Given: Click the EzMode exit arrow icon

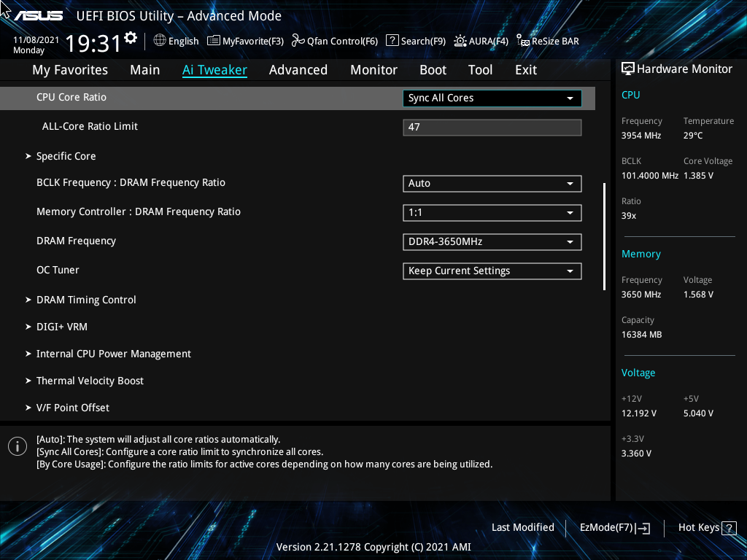Looking at the screenshot, I should pyautogui.click(x=643, y=528).
